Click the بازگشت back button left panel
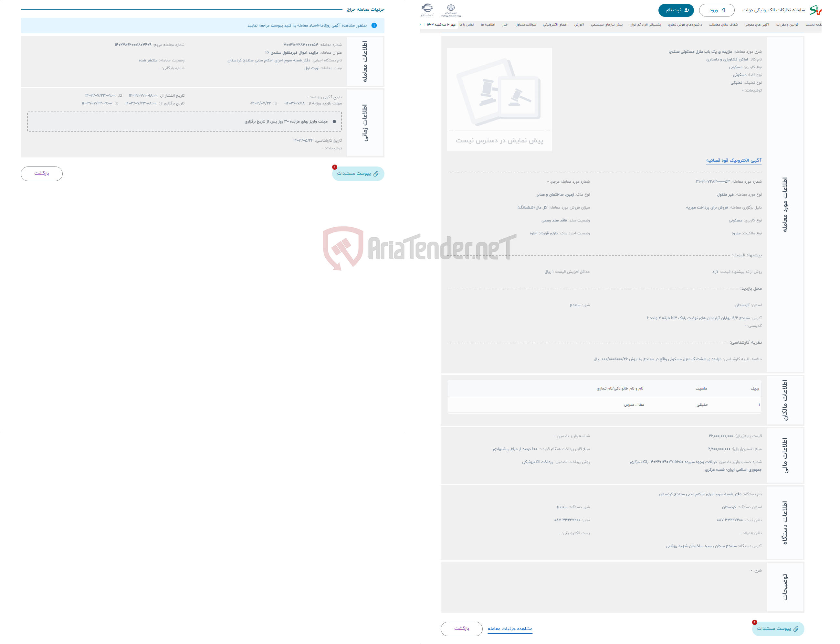840x644 pixels. pyautogui.click(x=43, y=174)
